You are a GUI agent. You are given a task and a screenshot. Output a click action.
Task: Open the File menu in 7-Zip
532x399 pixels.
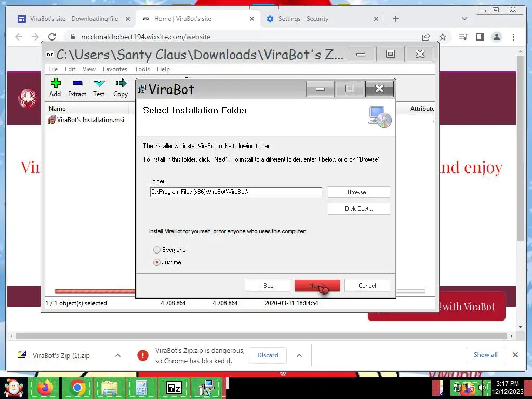click(x=53, y=69)
